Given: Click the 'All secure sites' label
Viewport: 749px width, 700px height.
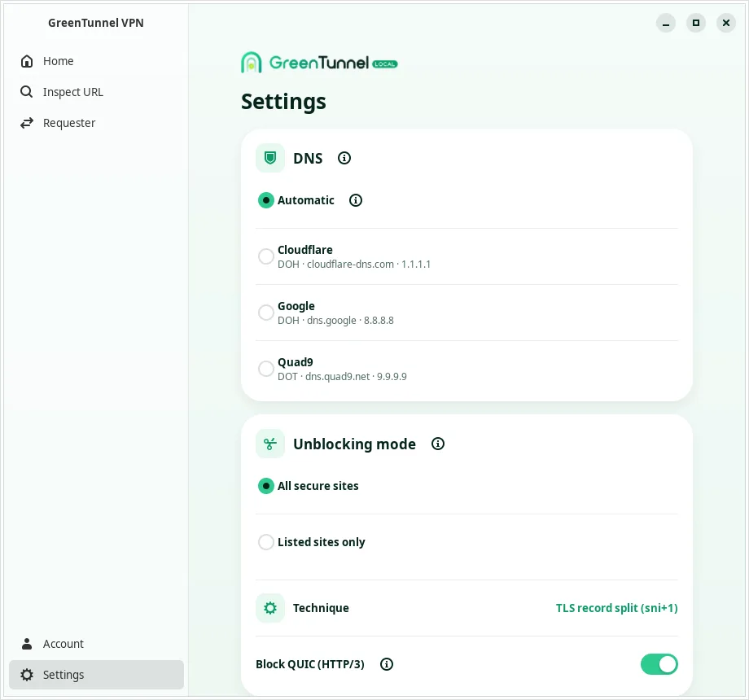Looking at the screenshot, I should click(318, 486).
